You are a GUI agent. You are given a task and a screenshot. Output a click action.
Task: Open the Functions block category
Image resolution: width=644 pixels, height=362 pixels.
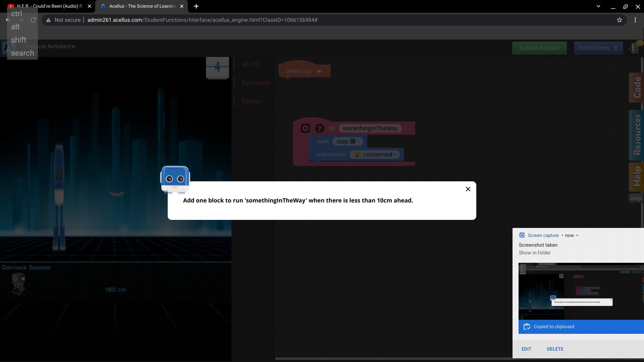(x=255, y=83)
